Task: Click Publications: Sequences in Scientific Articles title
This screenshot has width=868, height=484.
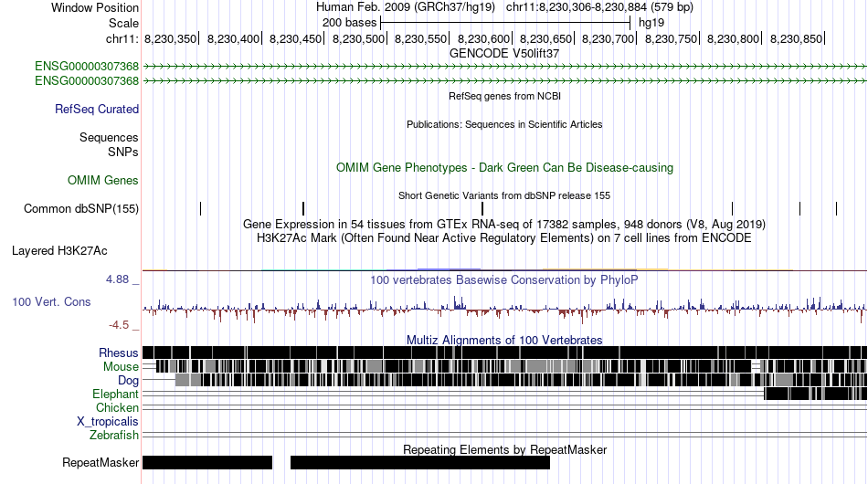Action: tap(504, 124)
